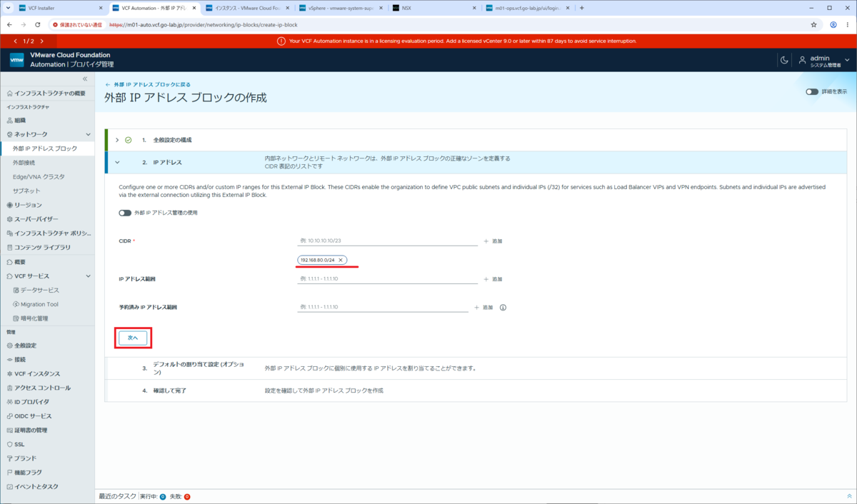Open step 3 デフォルトの割り当て設定
857x504 pixels.
(x=476, y=368)
